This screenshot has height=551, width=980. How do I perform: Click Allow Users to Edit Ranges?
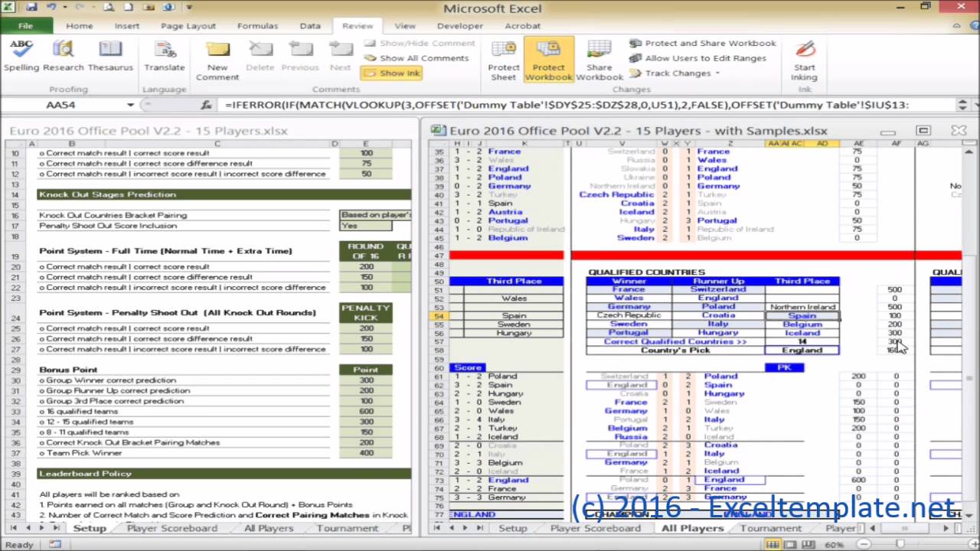pos(697,58)
